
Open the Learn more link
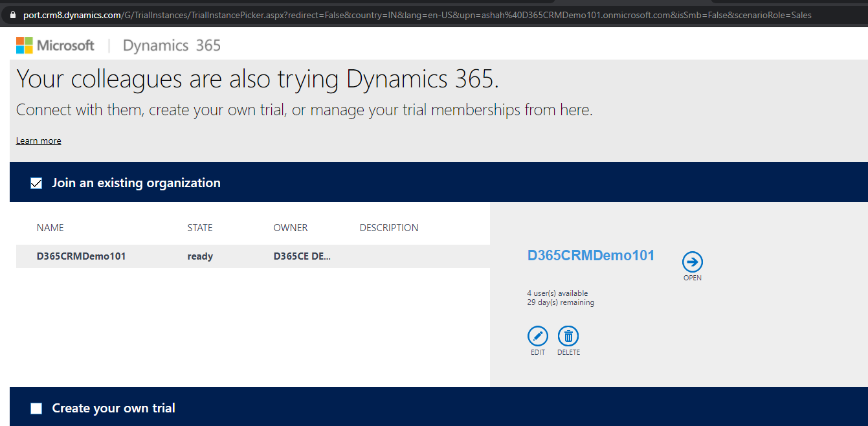click(x=39, y=140)
